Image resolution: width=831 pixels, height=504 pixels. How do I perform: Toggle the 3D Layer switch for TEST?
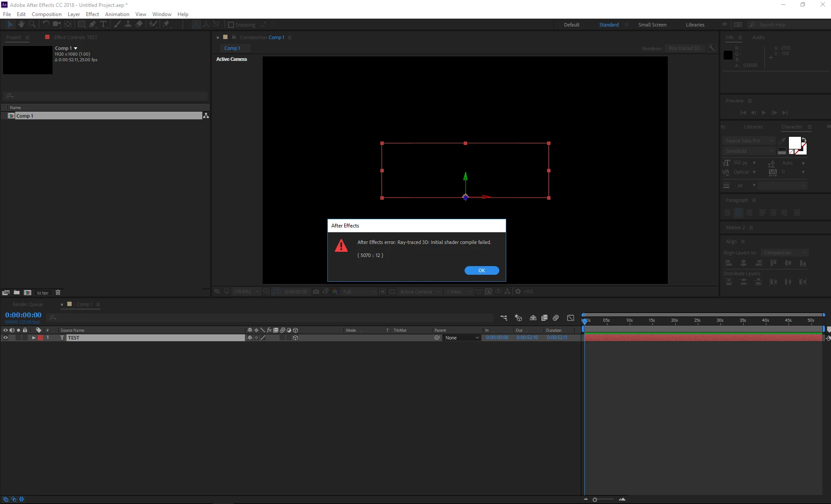(x=295, y=338)
